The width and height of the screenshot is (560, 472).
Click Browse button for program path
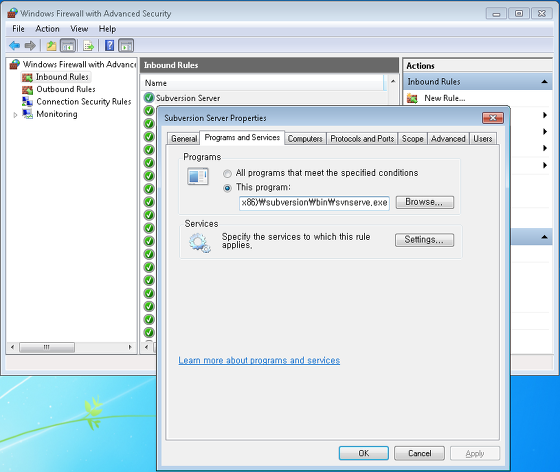coord(424,202)
